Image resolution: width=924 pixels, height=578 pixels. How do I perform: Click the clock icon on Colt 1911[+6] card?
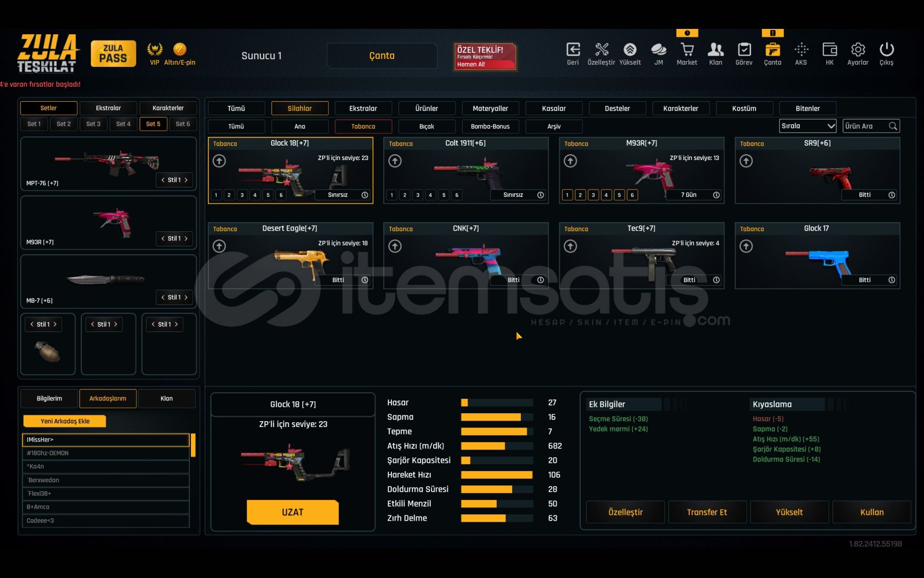click(x=541, y=195)
